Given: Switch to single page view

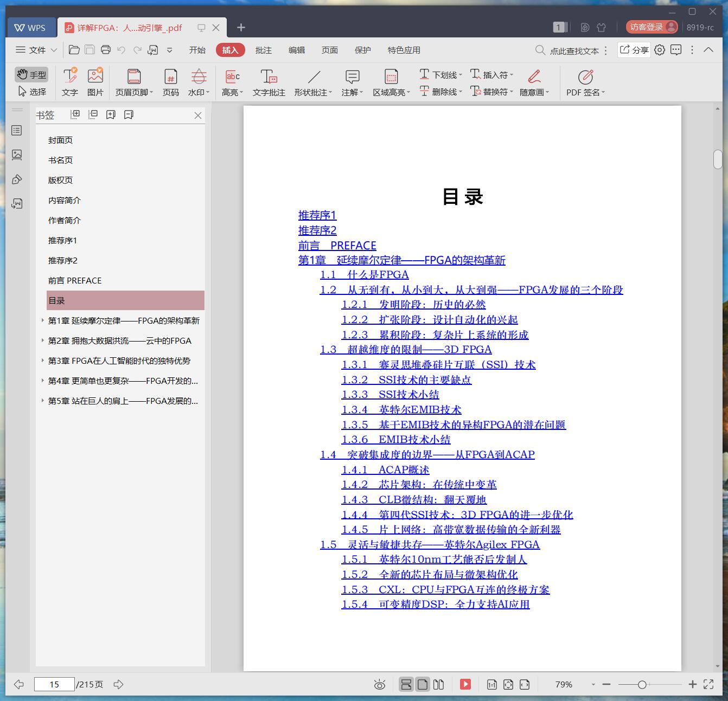Looking at the screenshot, I should 423,684.
